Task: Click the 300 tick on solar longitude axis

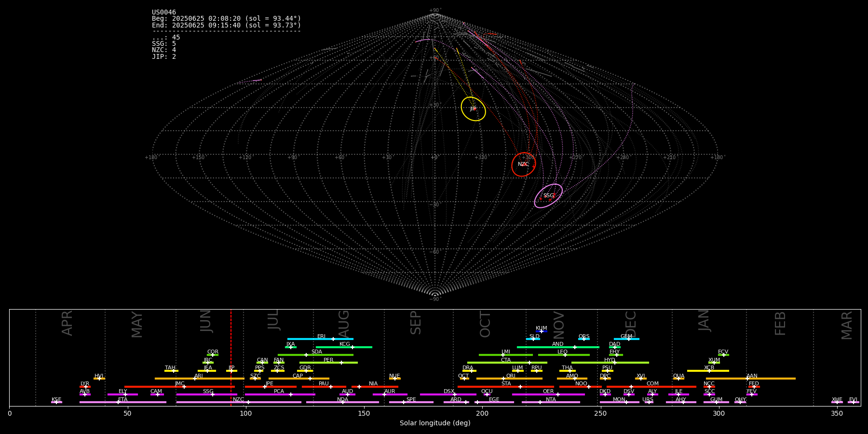Action: 719,413
